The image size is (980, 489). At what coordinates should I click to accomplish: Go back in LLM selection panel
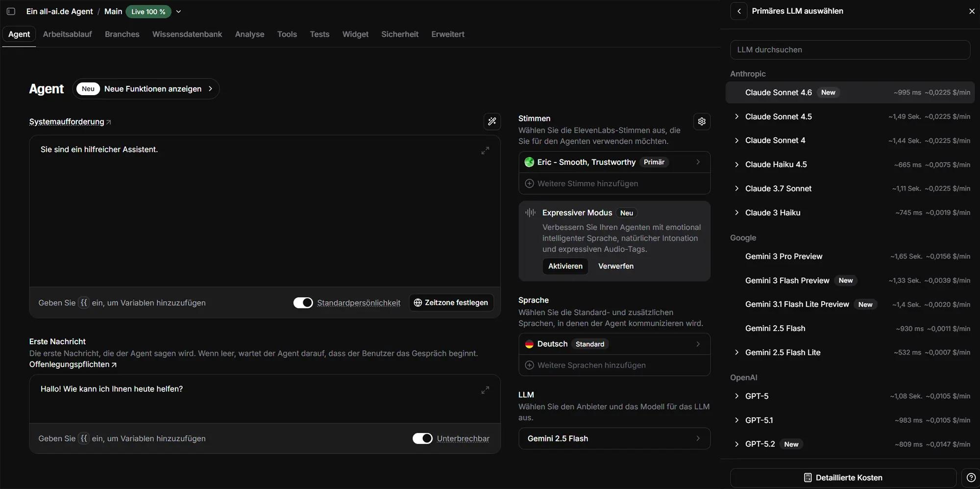(739, 11)
